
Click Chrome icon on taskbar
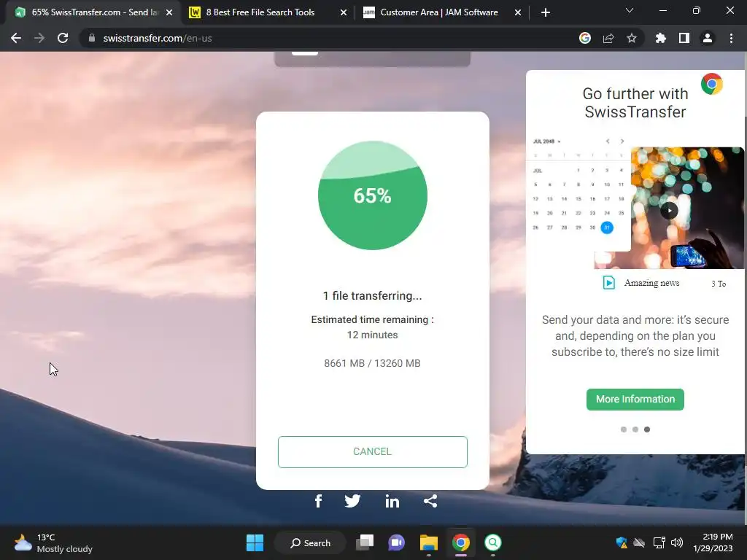461,542
